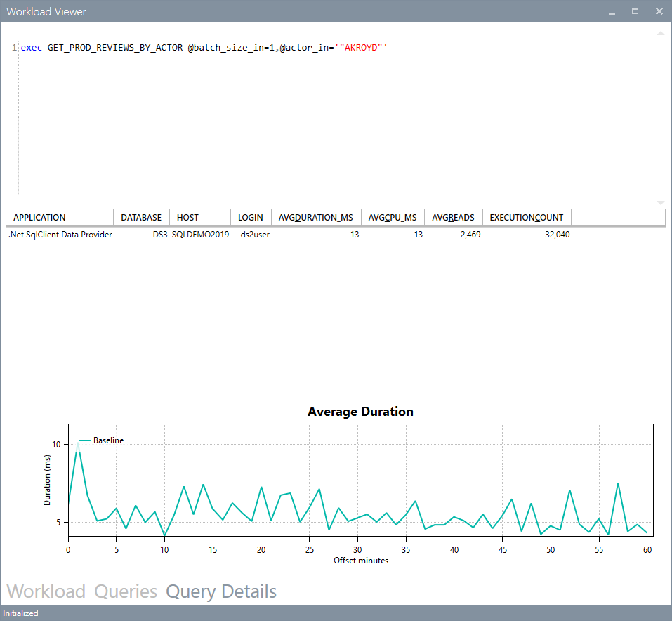The height and width of the screenshot is (621, 672).
Task: Sort by EXECUTIONCOUNT column header
Action: (527, 218)
